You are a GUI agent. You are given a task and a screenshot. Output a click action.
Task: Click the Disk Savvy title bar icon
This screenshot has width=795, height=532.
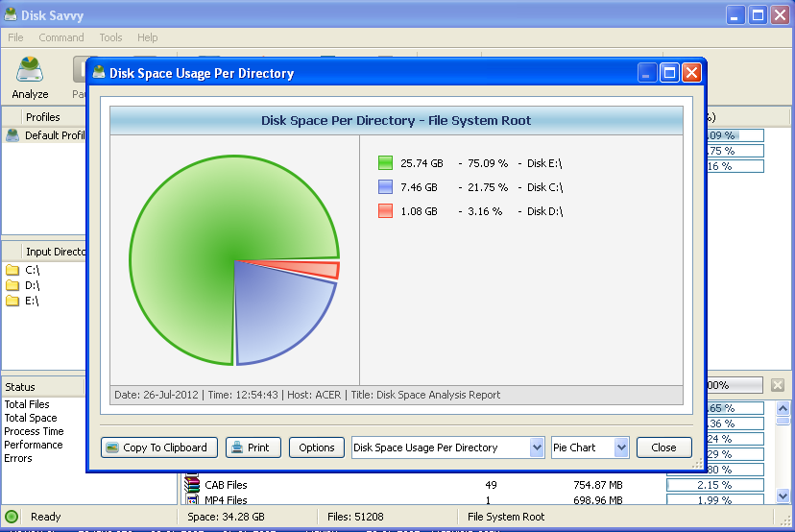pos(11,14)
